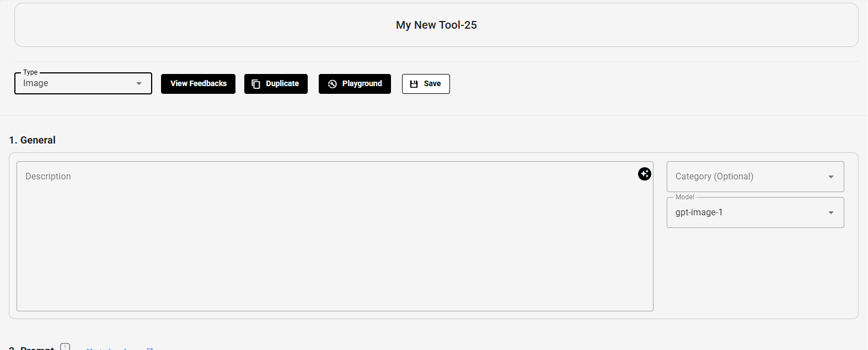The image size is (868, 350).
Task: Click the Model field's caret arrow
Action: [831, 213]
